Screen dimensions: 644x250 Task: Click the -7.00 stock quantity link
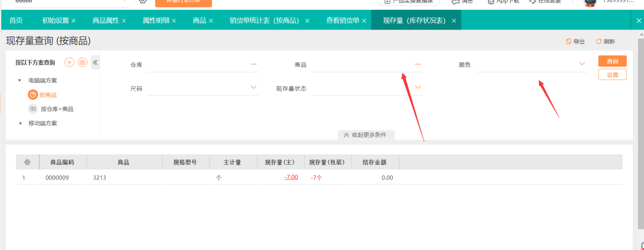pyautogui.click(x=291, y=177)
